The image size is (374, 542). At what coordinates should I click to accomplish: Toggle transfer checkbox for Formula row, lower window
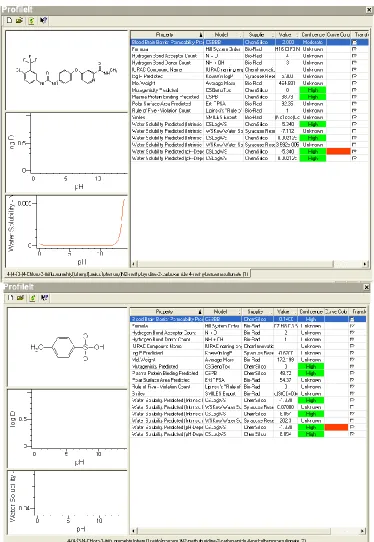tap(352, 326)
